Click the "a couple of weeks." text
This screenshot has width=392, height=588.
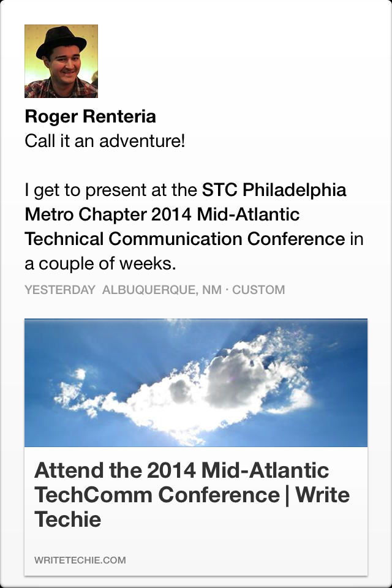pyautogui.click(x=100, y=263)
